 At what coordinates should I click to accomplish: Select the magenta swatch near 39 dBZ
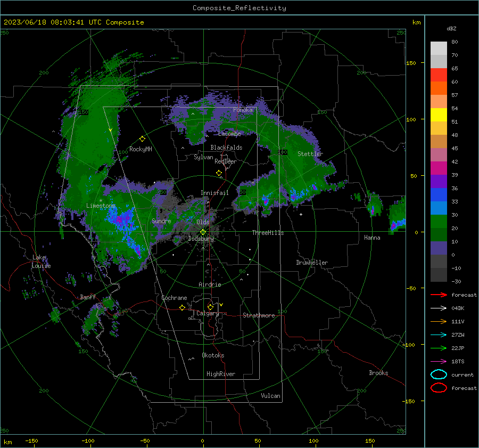tap(439, 168)
